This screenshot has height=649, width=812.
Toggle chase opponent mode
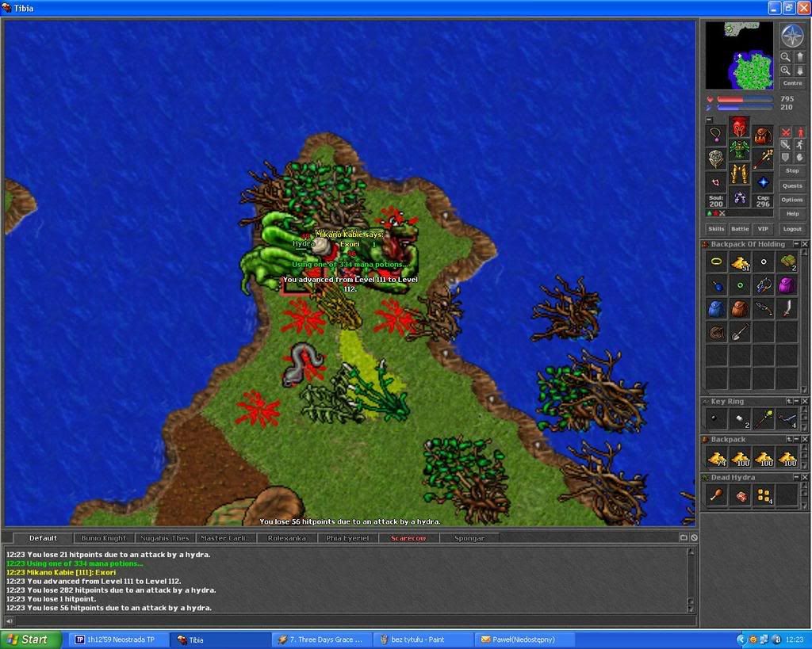[800, 144]
